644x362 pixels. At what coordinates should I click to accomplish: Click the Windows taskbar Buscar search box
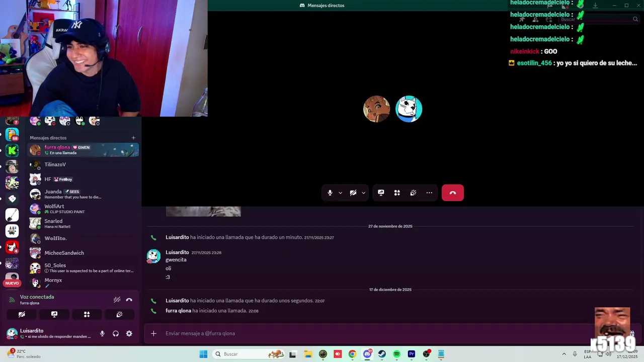(249, 354)
